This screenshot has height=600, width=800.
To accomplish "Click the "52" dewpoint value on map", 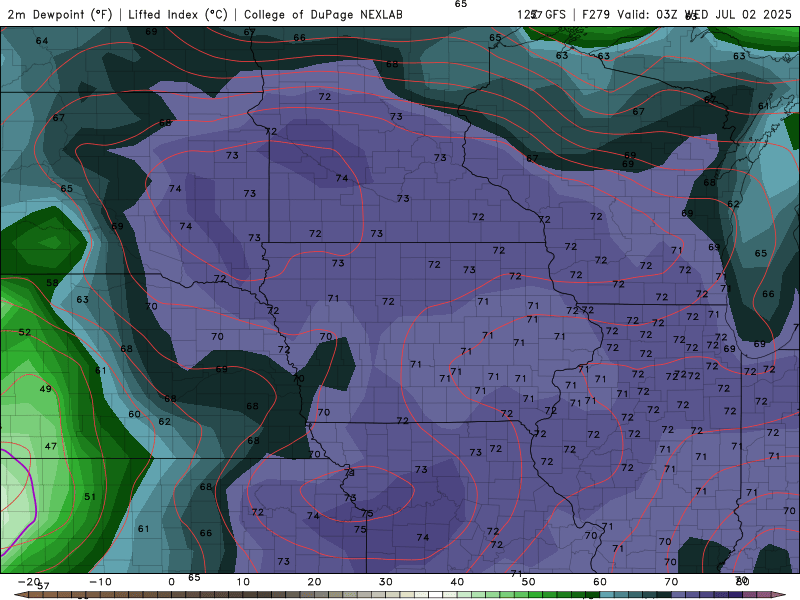I will (x=24, y=332).
